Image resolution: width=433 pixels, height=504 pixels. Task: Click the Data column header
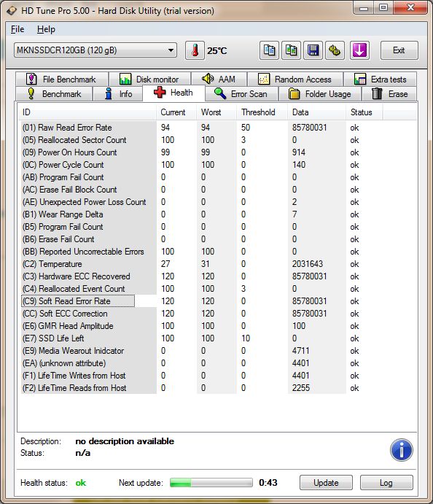pyautogui.click(x=316, y=112)
